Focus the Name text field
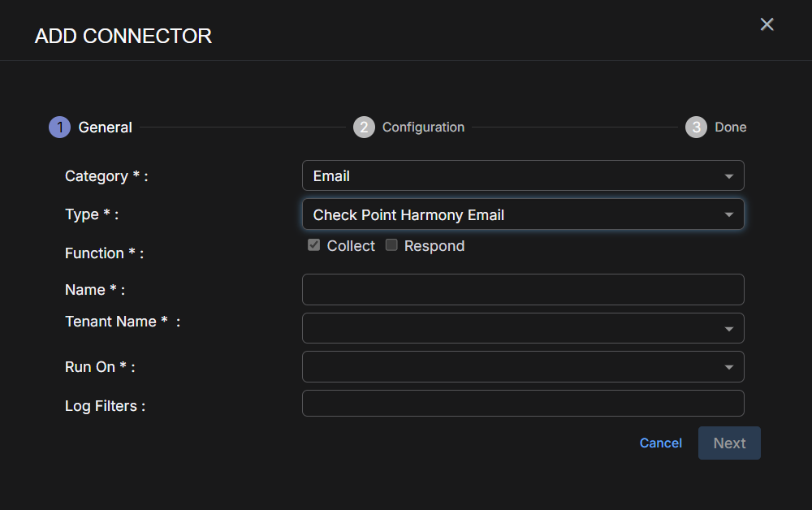 523,290
